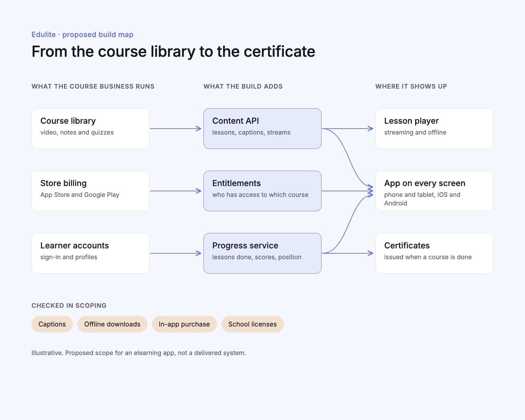Open the Content API box
This screenshot has height=420, width=525.
tap(262, 129)
